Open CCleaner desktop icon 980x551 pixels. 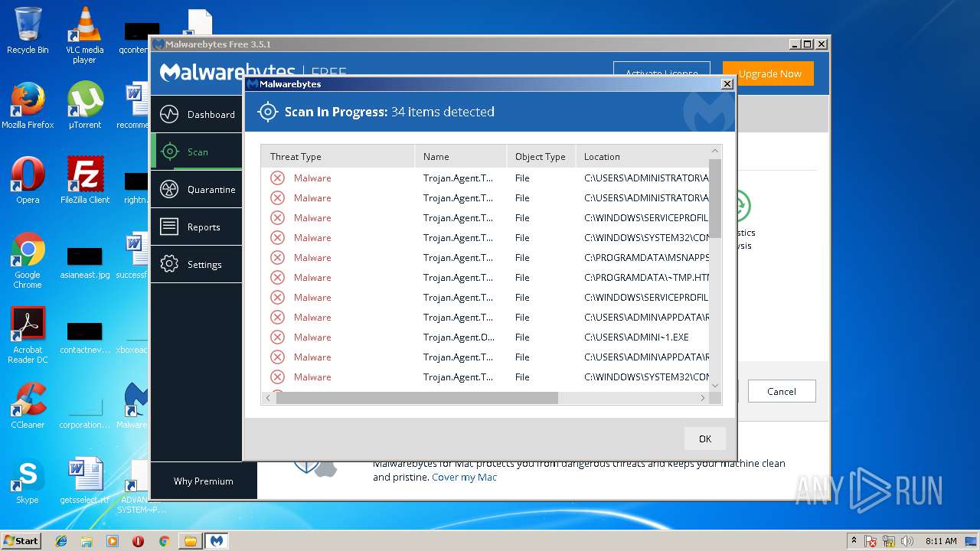point(28,406)
